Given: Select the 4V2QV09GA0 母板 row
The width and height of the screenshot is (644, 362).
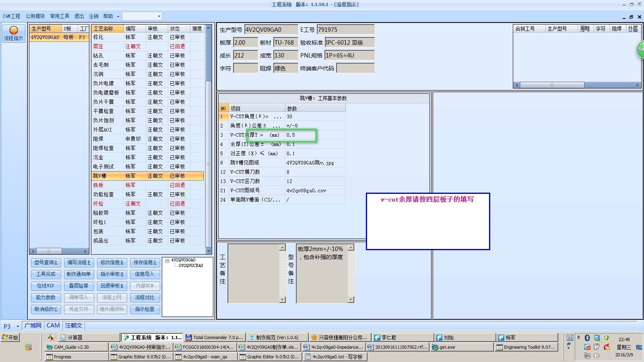Looking at the screenshot, I should tap(59, 37).
